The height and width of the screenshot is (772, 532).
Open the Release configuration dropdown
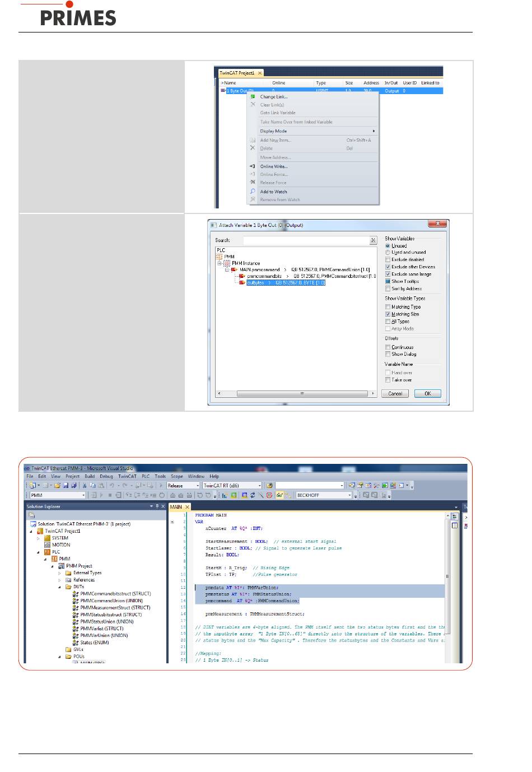[x=183, y=486]
